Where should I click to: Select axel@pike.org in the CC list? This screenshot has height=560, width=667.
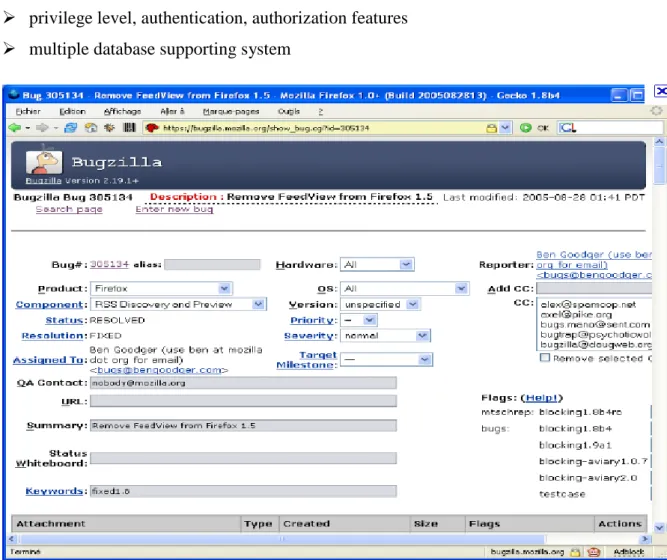[x=576, y=314]
